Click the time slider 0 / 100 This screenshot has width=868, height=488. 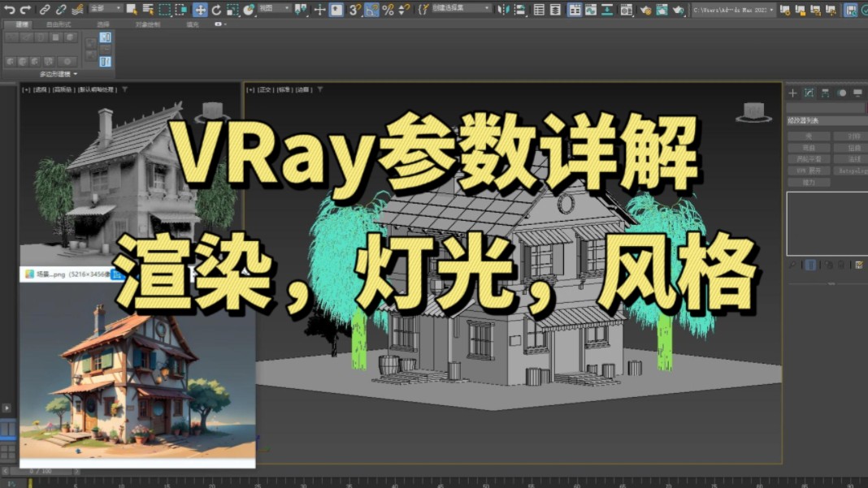click(41, 472)
